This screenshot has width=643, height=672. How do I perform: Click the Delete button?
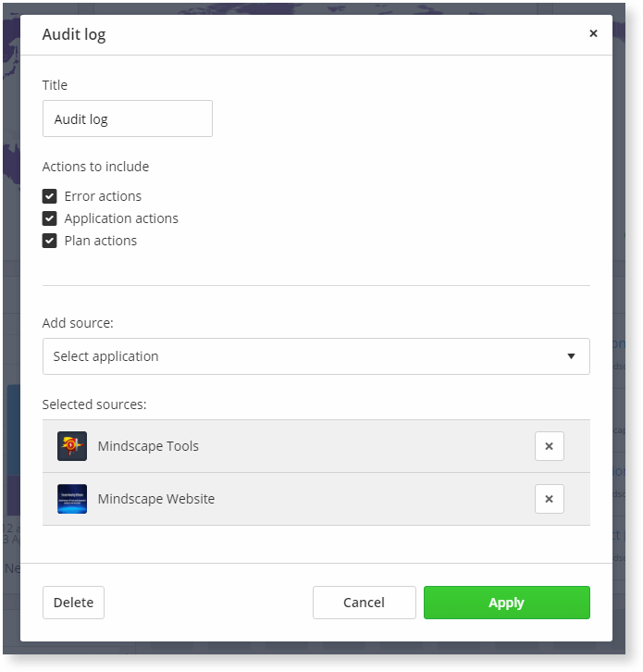tap(73, 603)
